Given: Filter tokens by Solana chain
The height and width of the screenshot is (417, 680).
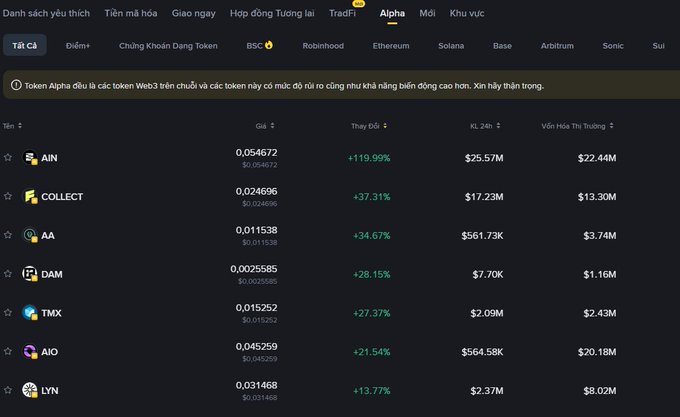Looking at the screenshot, I should point(451,46).
